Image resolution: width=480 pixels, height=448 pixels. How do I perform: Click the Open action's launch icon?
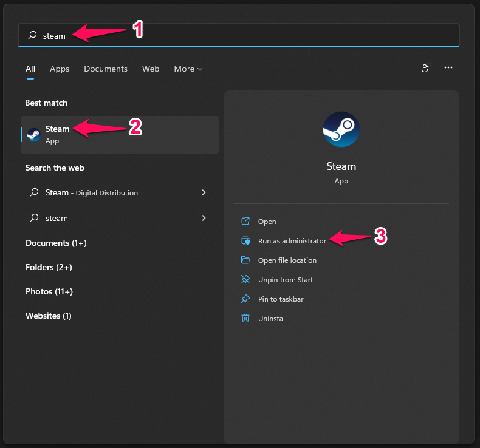tap(245, 221)
